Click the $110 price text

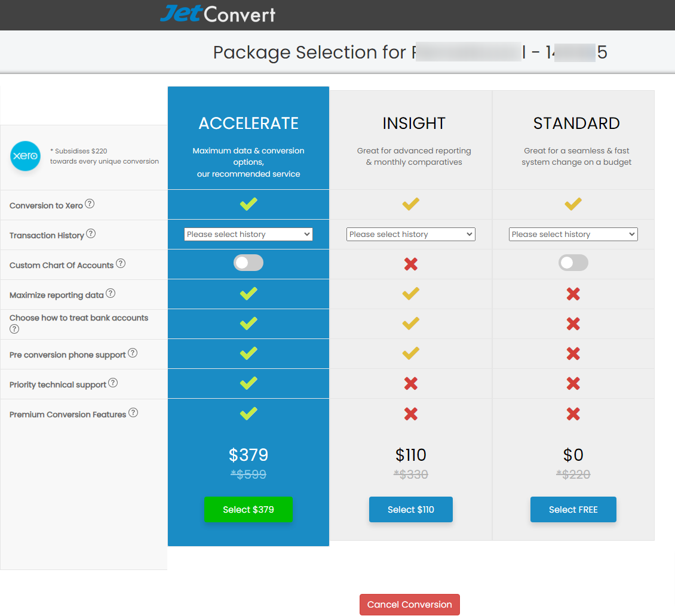[x=411, y=455]
